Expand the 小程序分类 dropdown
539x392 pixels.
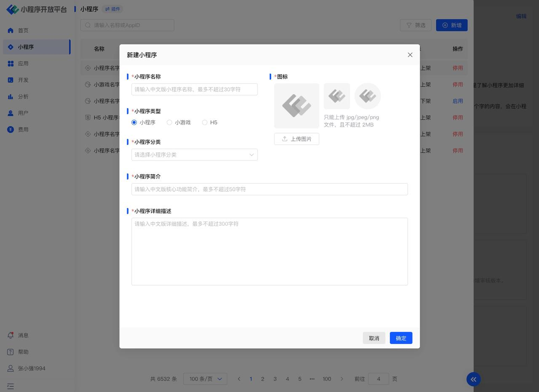(x=194, y=155)
